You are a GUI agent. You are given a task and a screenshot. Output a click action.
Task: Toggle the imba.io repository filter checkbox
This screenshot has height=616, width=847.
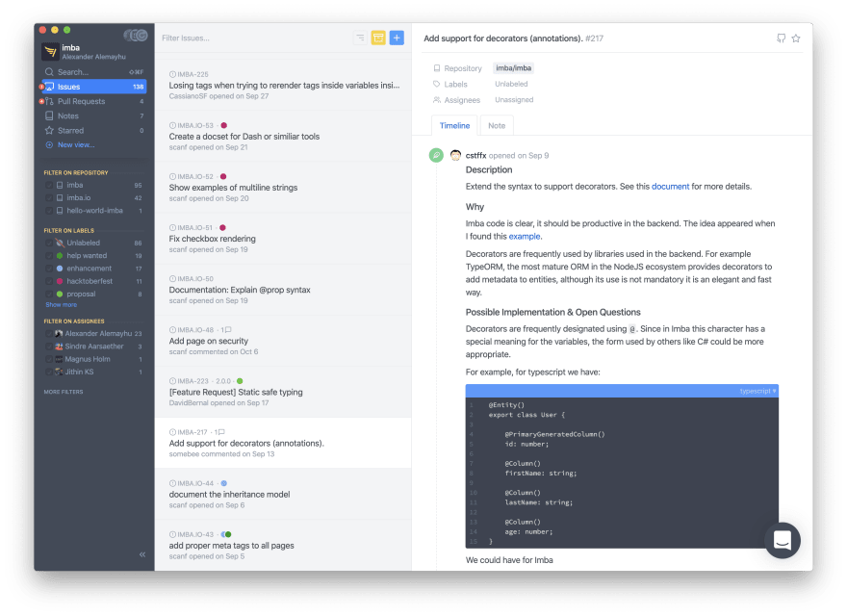pyautogui.click(x=49, y=197)
